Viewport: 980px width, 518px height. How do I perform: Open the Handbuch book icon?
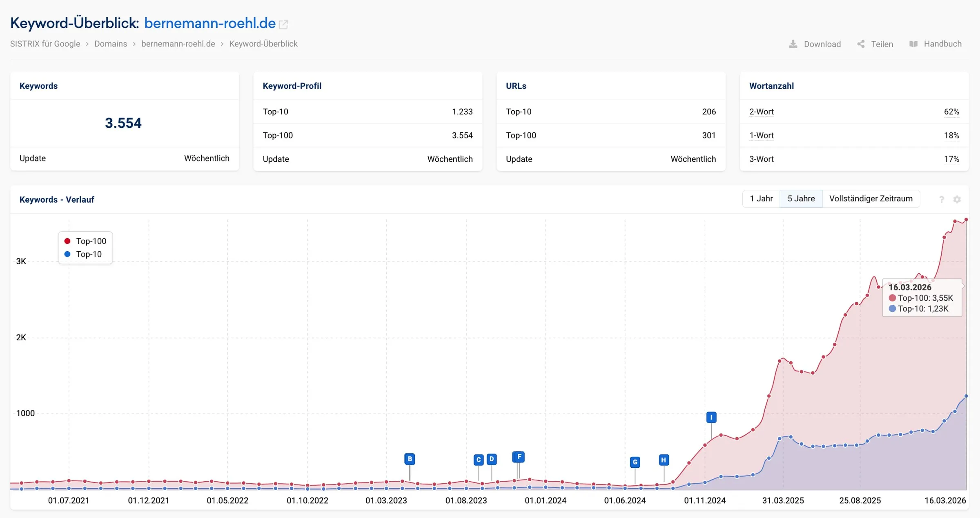913,44
